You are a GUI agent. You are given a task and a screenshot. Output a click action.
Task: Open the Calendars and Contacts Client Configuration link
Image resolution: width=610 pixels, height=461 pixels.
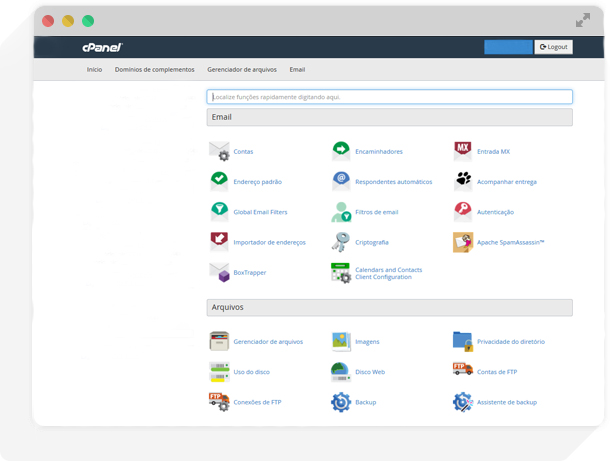(x=389, y=273)
